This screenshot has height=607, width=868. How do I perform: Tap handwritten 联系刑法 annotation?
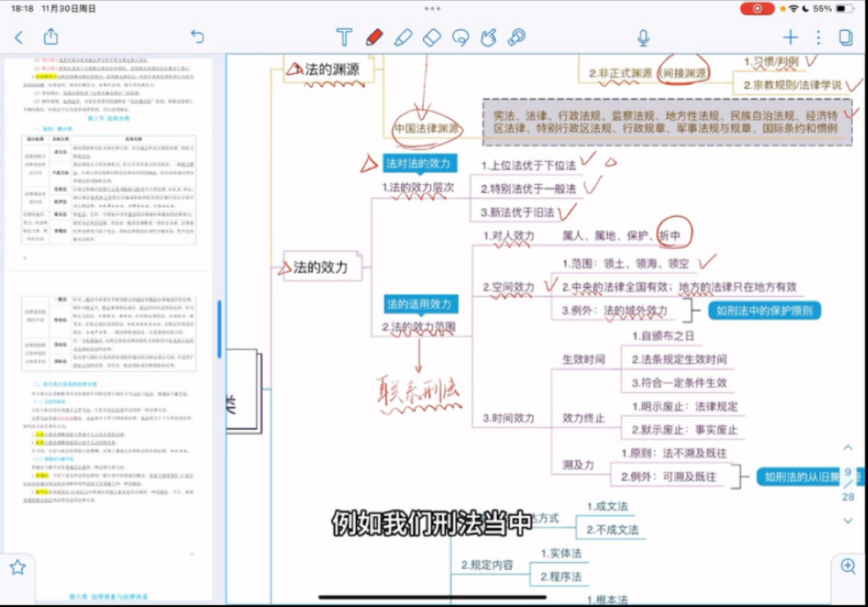click(419, 393)
